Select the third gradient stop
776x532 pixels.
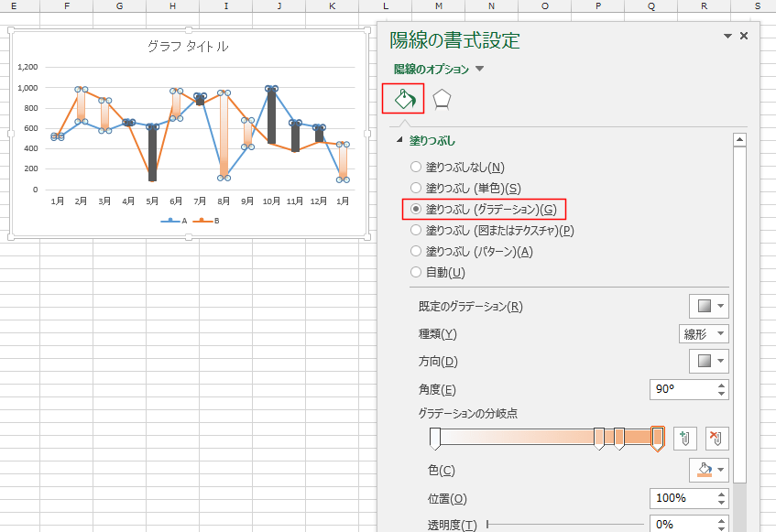tap(618, 439)
